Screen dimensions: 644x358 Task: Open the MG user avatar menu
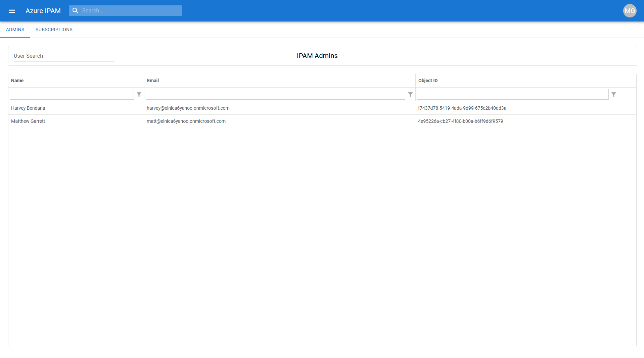coord(630,11)
